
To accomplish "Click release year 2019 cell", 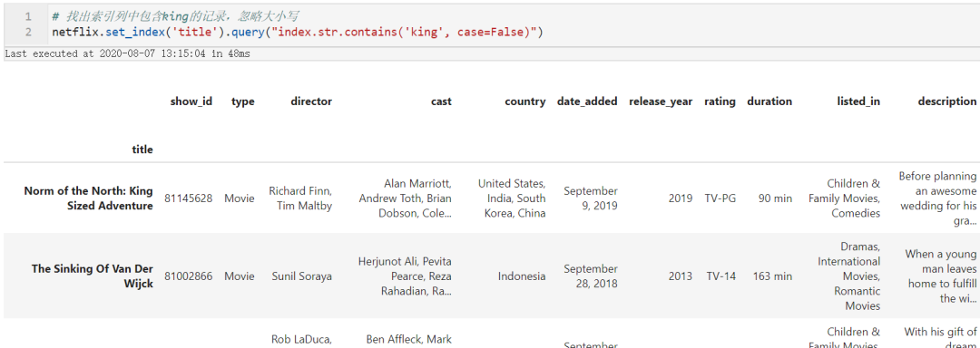I will pyautogui.click(x=680, y=198).
